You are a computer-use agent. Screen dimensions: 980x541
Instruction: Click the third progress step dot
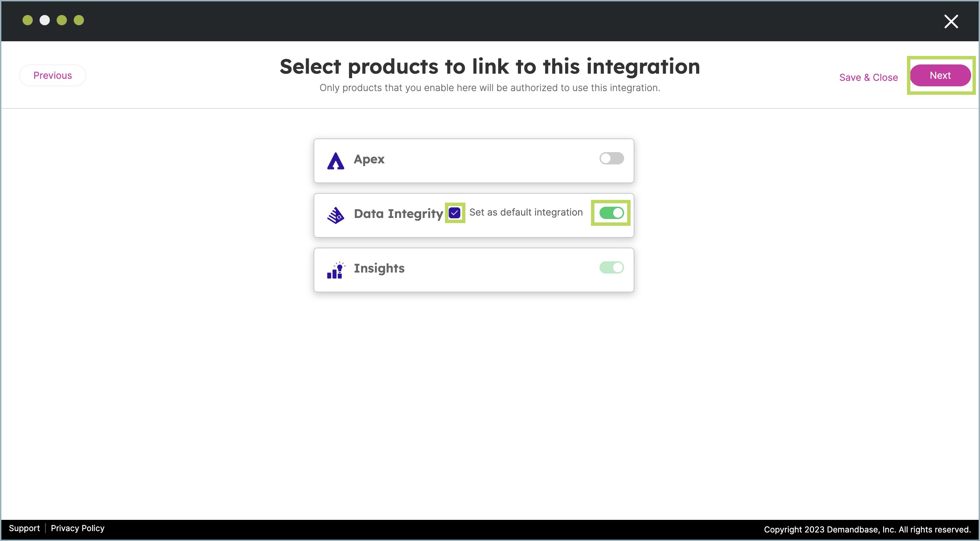tap(62, 20)
